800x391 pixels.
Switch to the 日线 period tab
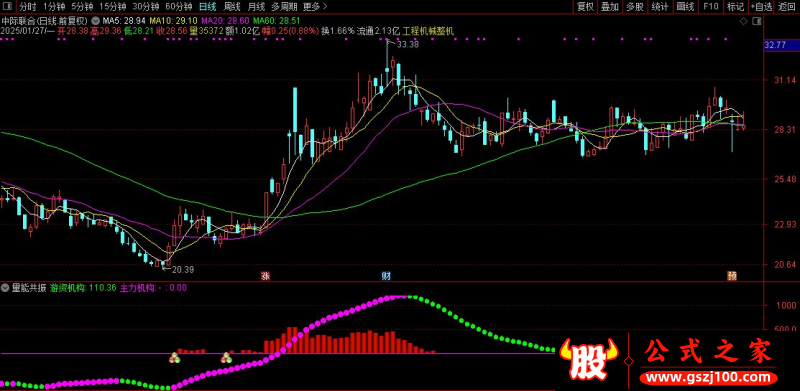(x=208, y=7)
